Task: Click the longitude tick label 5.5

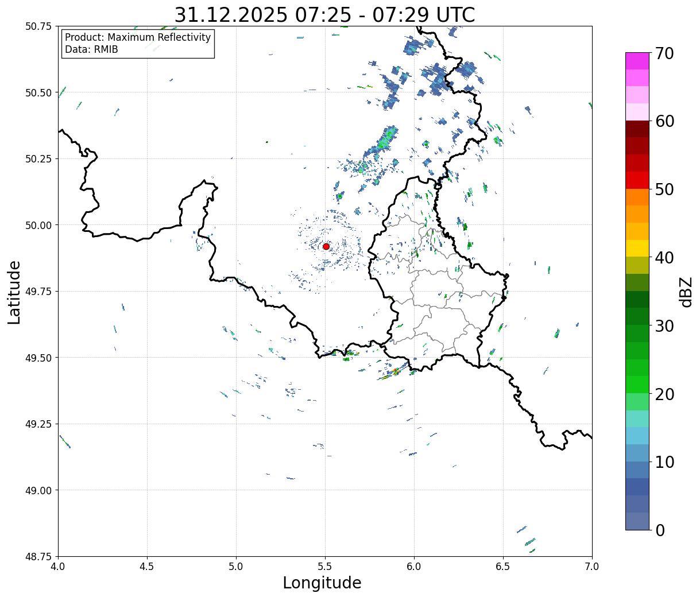Action: click(x=325, y=567)
